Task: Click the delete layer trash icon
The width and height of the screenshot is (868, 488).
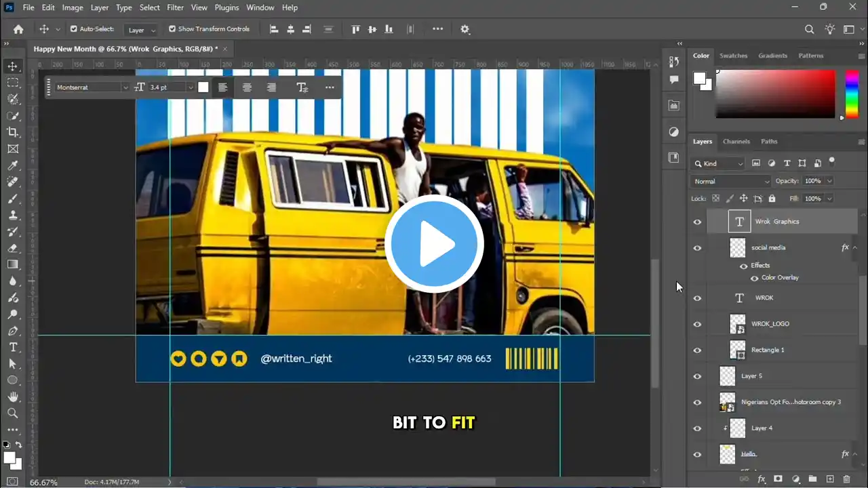Action: coord(848,479)
